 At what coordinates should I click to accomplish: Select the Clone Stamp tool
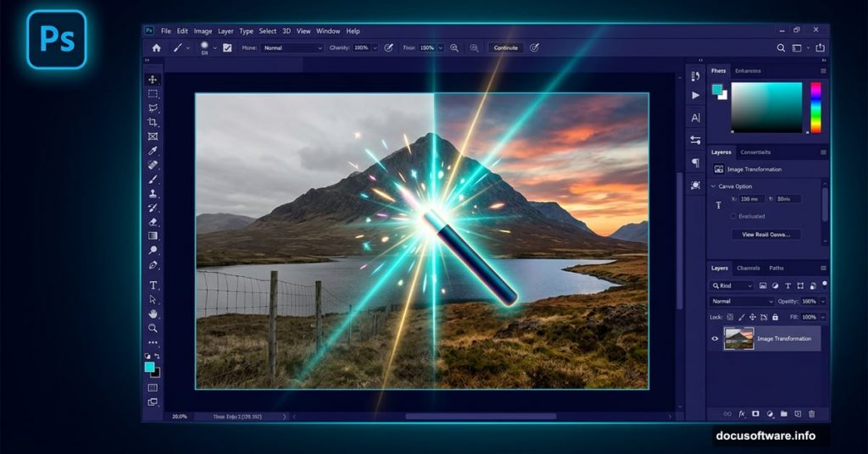coord(153,194)
